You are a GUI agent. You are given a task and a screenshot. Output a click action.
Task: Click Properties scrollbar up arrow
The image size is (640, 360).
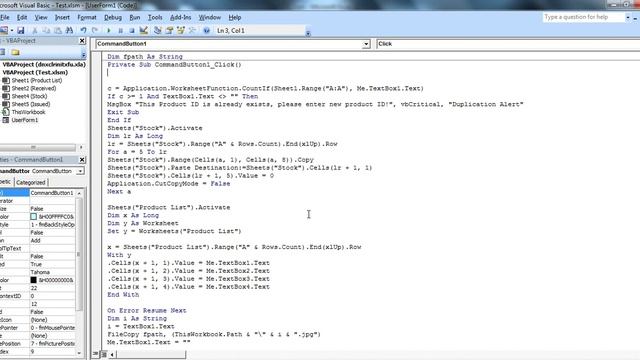(79, 193)
